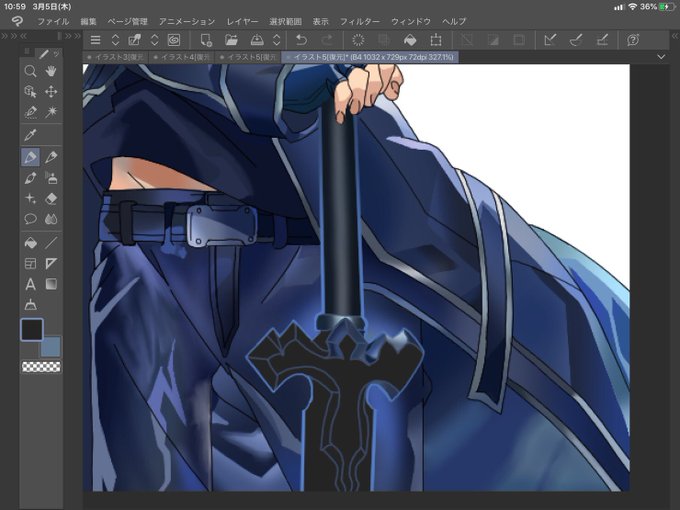Select the Correct line dust tool
680x510 pixels.
coord(30,305)
